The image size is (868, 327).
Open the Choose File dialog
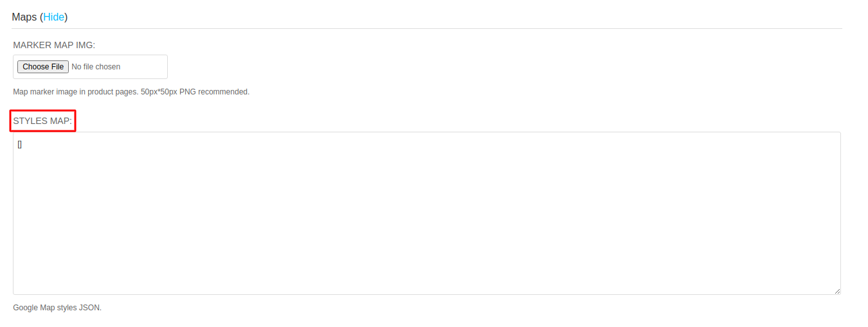click(43, 67)
